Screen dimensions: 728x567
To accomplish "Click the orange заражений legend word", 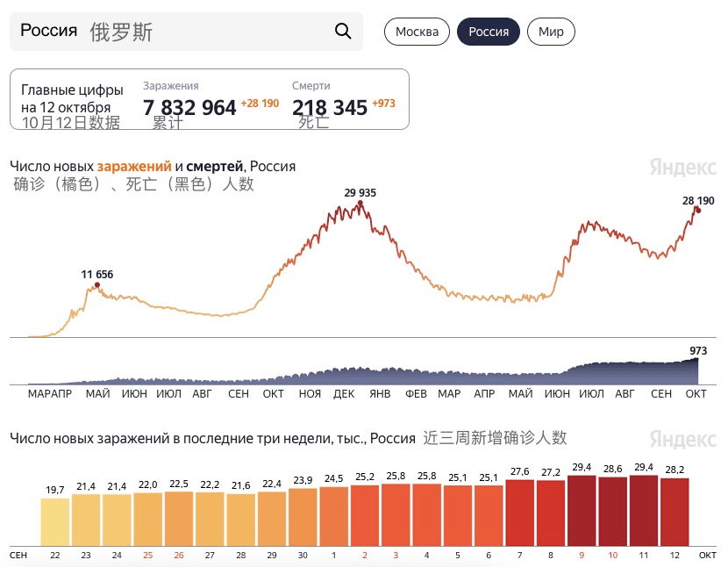I will 134,166.
